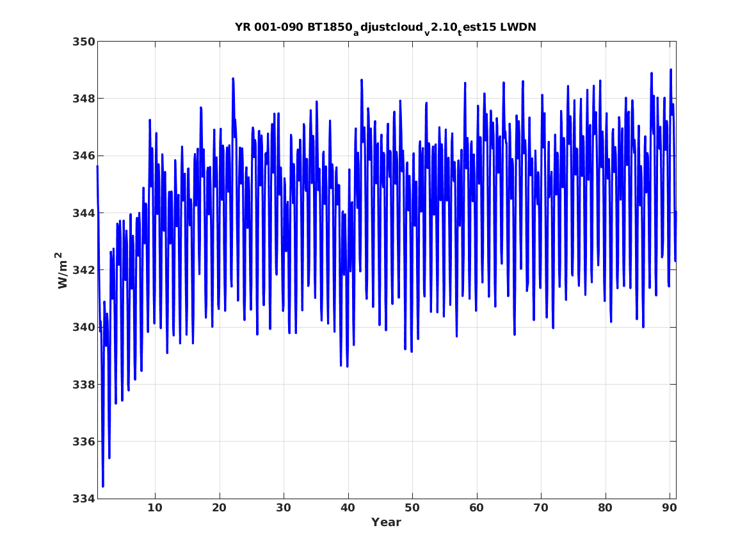
Task: Click x-axis tick label 50
Action: click(412, 508)
